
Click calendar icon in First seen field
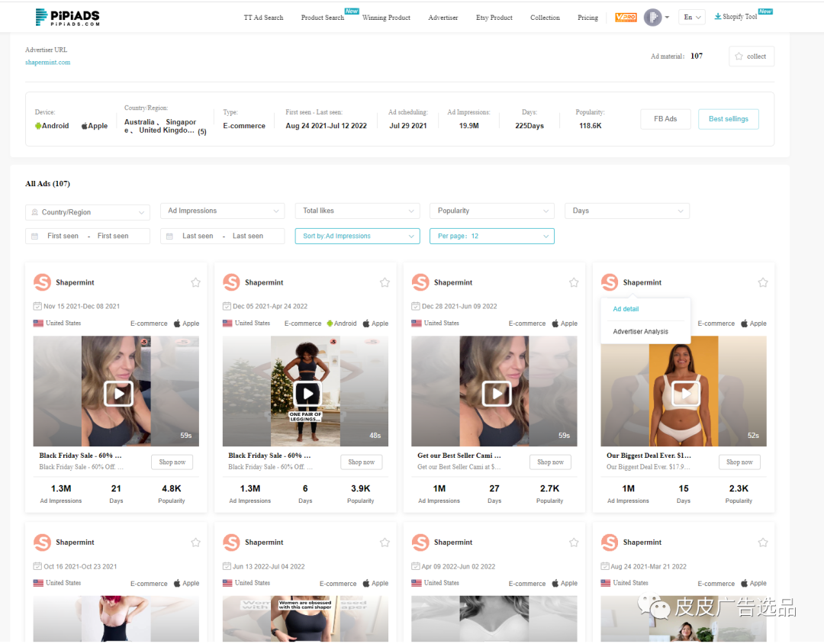(34, 236)
